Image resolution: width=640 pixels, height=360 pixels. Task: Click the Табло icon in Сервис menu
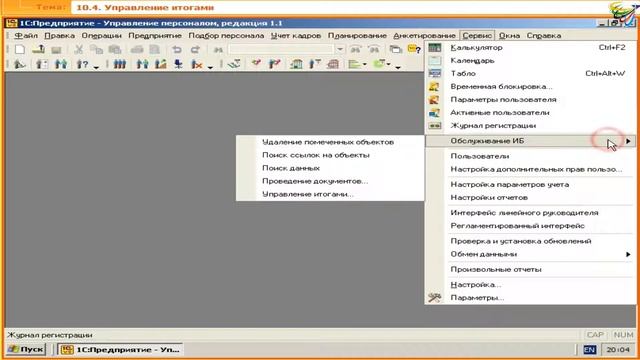[434, 73]
